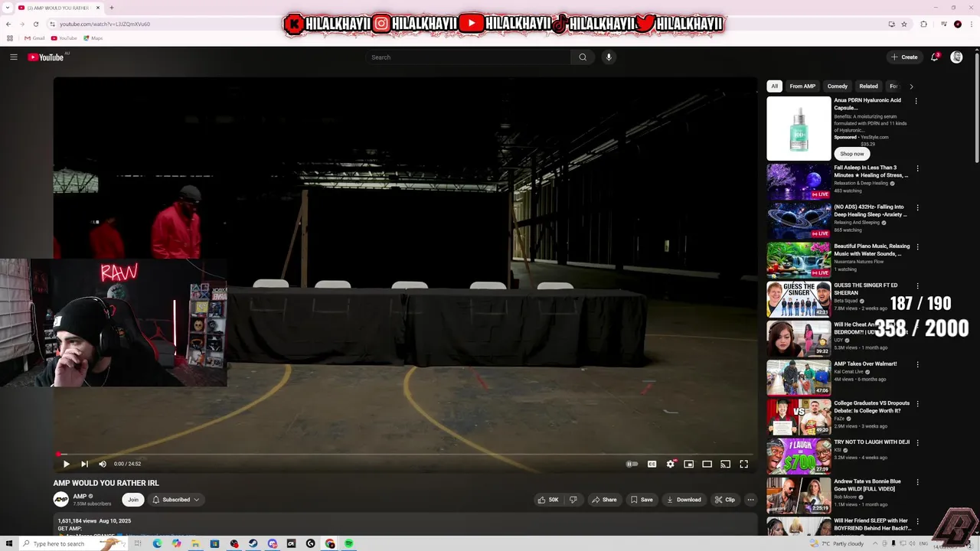Like the video with 50K likes
Screen dimensions: 980x551
pos(548,500)
